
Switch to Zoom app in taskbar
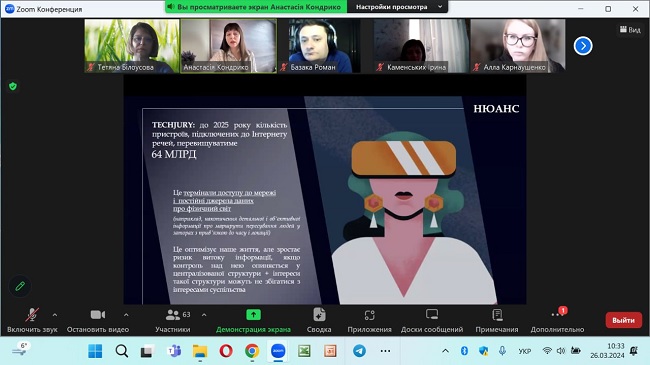278,351
